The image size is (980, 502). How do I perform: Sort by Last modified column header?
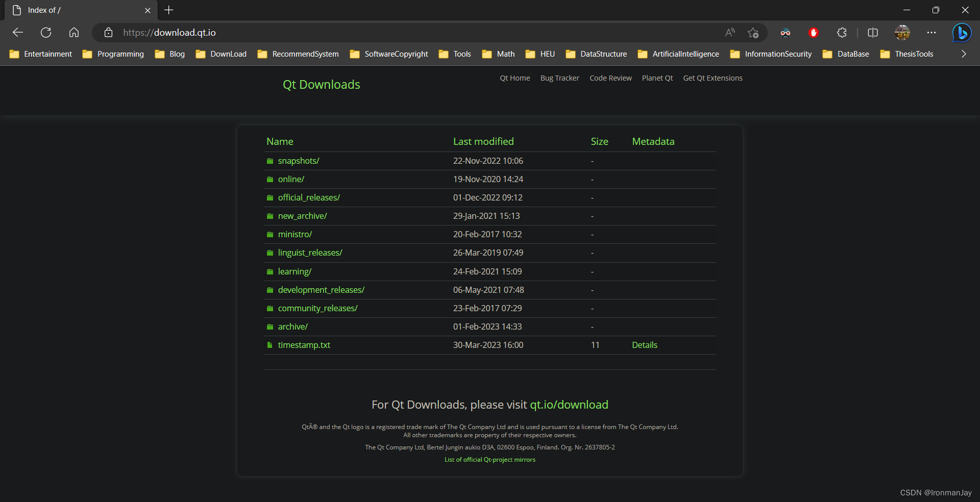click(x=483, y=141)
